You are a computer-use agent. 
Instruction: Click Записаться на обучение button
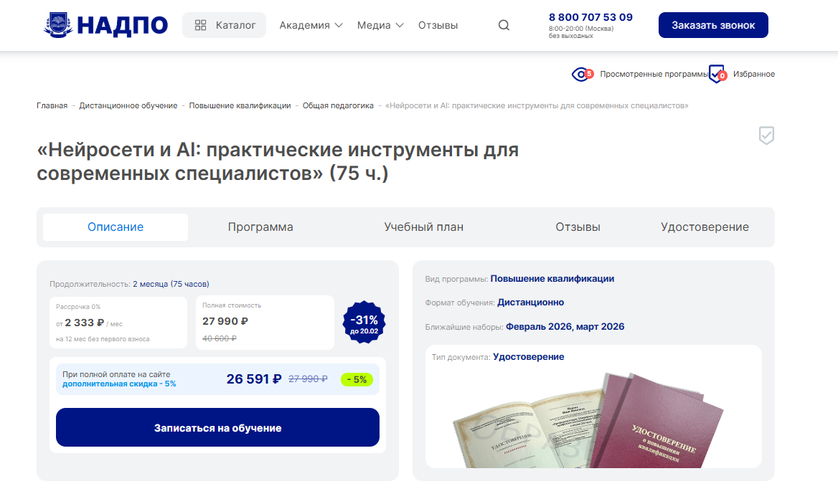coord(217,428)
